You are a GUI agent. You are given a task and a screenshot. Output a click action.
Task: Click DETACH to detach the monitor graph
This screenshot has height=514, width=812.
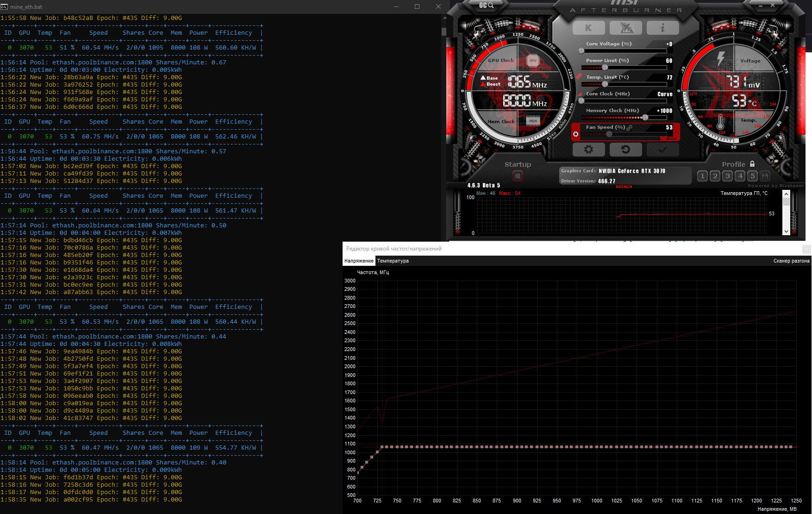pos(624,187)
